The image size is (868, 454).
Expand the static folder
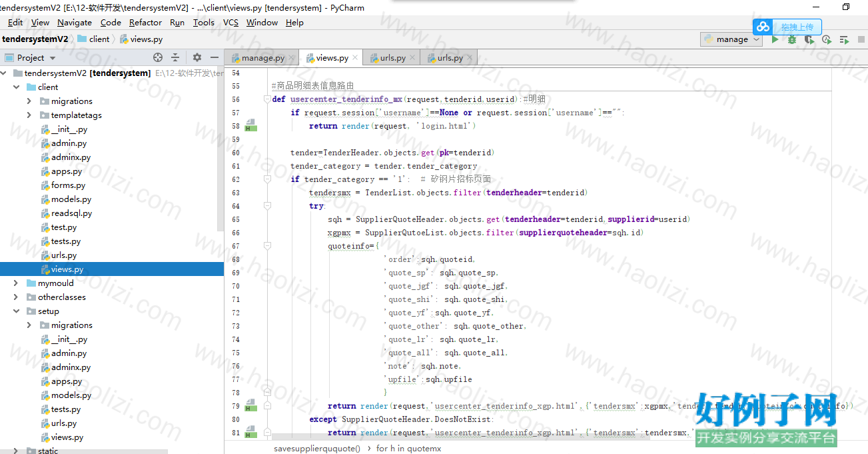click(16, 451)
